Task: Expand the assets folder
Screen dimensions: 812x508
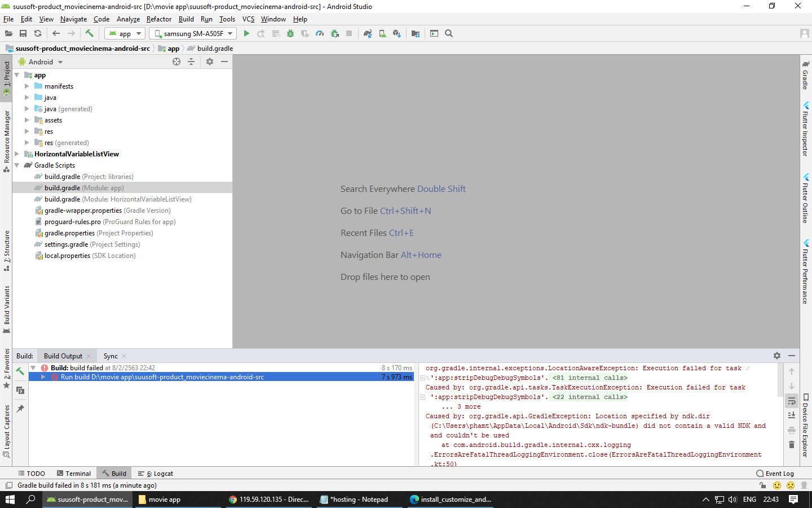Action: pyautogui.click(x=27, y=120)
